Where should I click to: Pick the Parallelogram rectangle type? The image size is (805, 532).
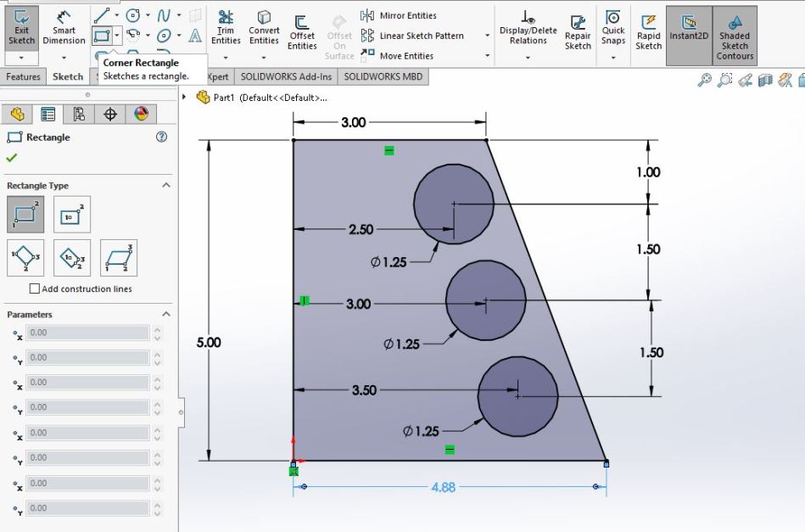coord(118,258)
